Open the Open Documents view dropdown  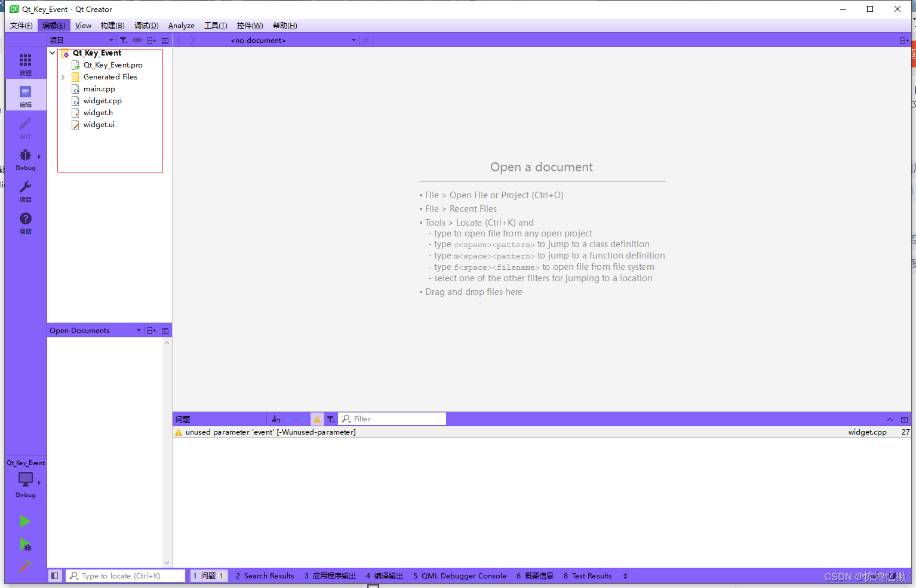(x=96, y=330)
